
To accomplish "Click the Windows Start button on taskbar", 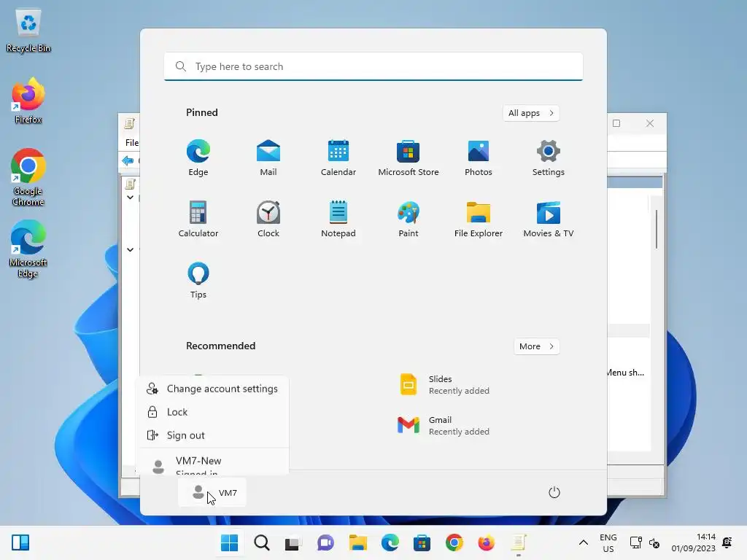I will pos(229,542).
